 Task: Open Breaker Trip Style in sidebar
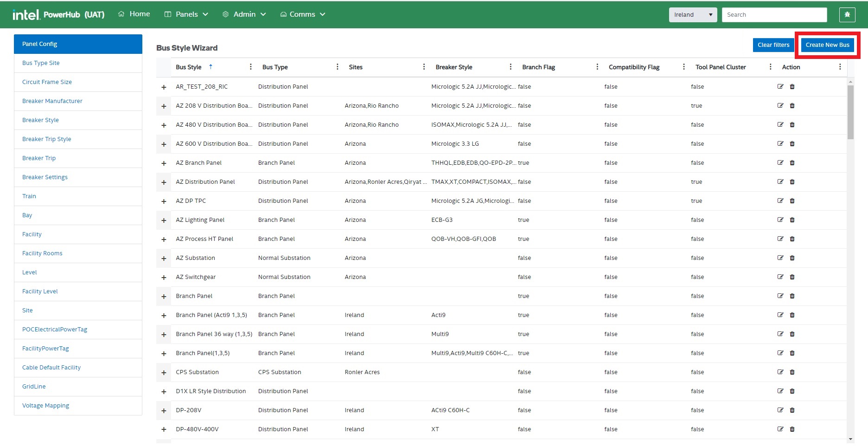point(47,139)
